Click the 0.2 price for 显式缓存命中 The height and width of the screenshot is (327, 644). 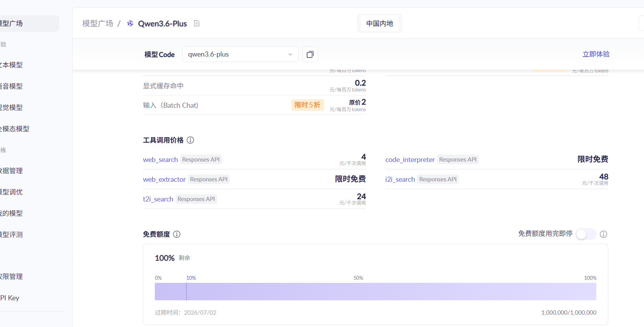360,83
